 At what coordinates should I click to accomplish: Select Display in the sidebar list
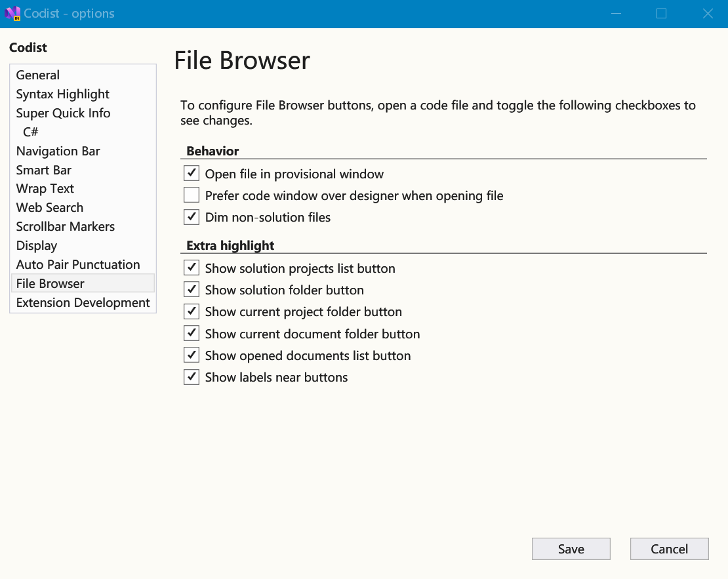tap(83, 246)
